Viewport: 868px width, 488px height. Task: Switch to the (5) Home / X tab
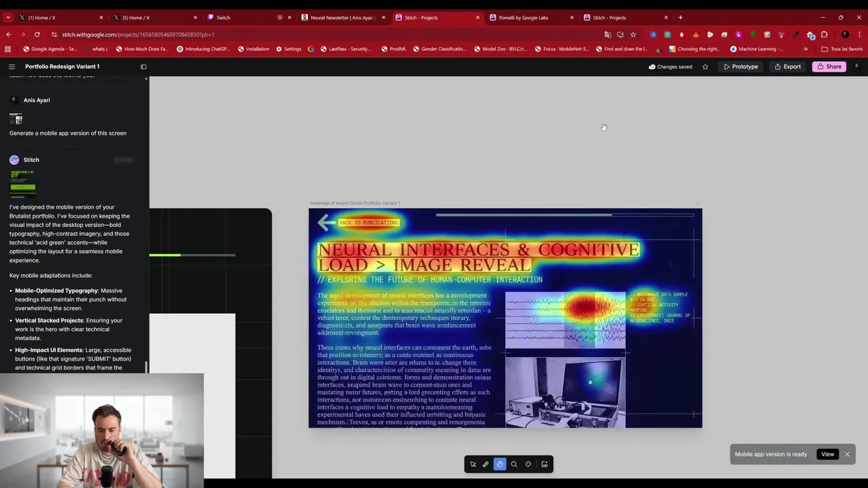pos(155,18)
